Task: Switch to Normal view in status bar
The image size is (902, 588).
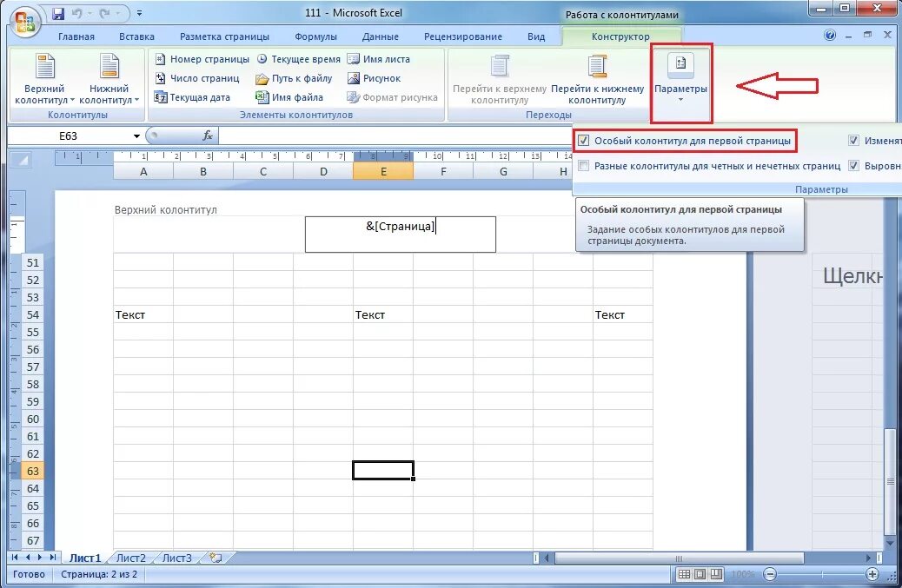Action: coord(684,574)
